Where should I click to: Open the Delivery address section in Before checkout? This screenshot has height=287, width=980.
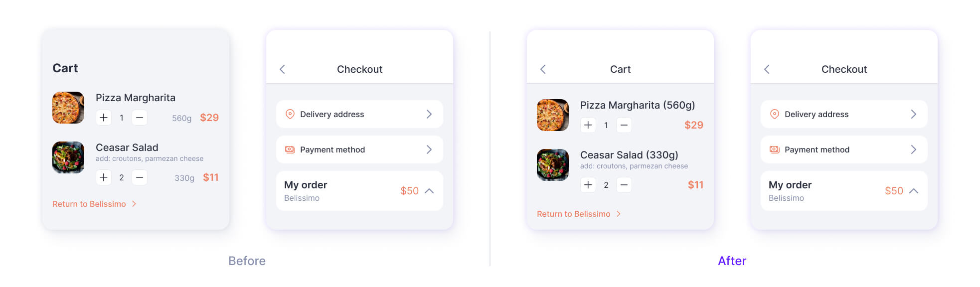tap(359, 114)
